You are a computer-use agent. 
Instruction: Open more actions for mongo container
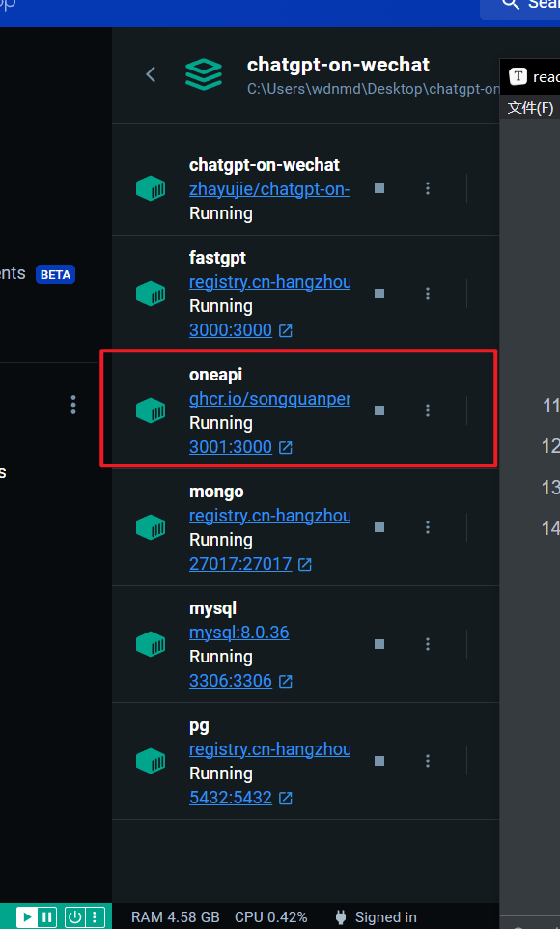click(x=428, y=527)
